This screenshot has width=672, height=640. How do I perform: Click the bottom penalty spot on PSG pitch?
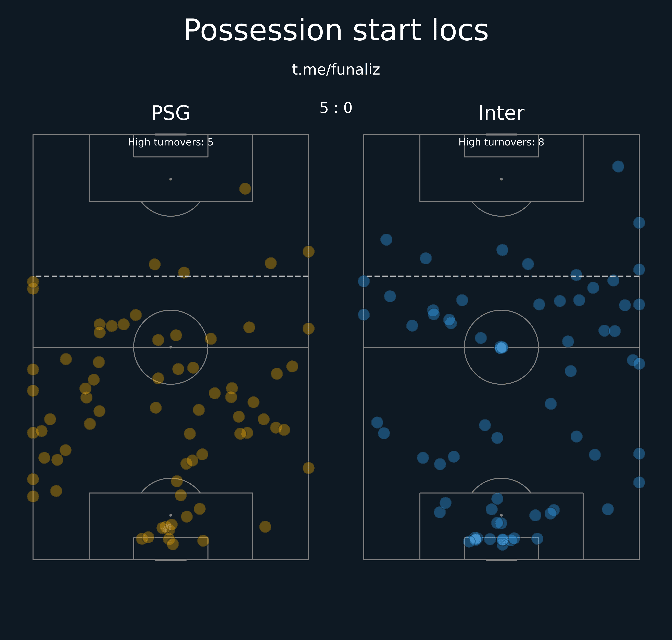170,515
